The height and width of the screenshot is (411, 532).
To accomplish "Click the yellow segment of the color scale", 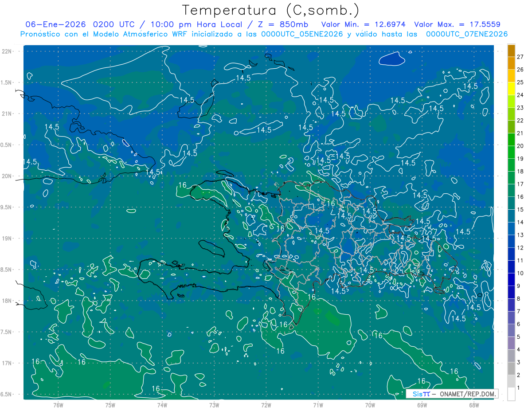I will pos(511,89).
